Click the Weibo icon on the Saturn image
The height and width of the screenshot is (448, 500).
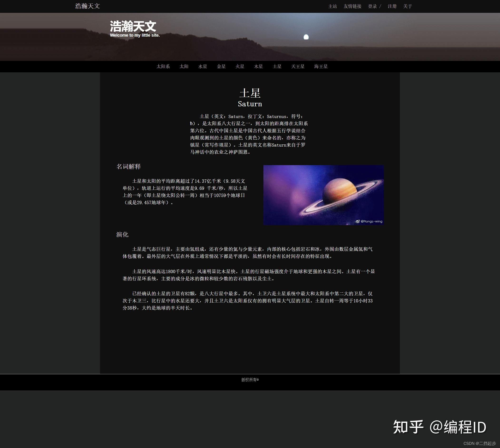point(358,221)
